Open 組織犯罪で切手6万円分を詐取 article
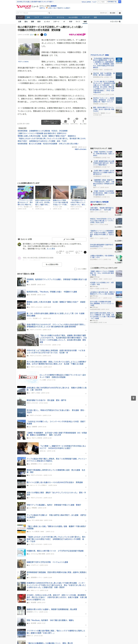The height and width of the screenshot is (644, 138). 47,562
